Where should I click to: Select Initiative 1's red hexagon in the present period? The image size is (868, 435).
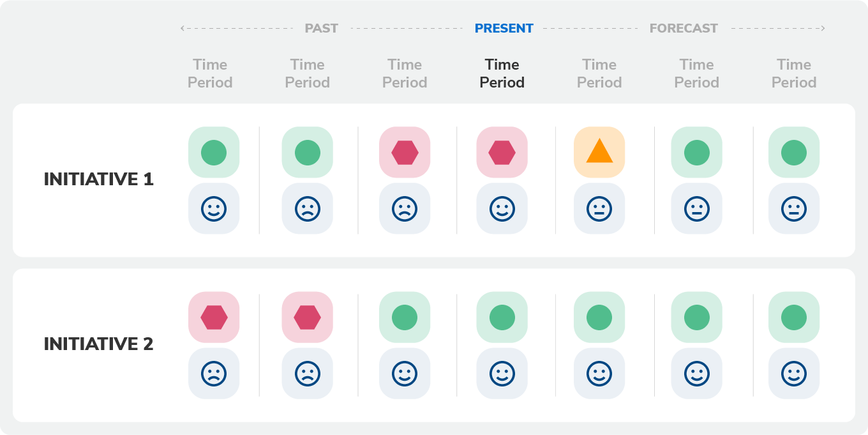tap(502, 152)
